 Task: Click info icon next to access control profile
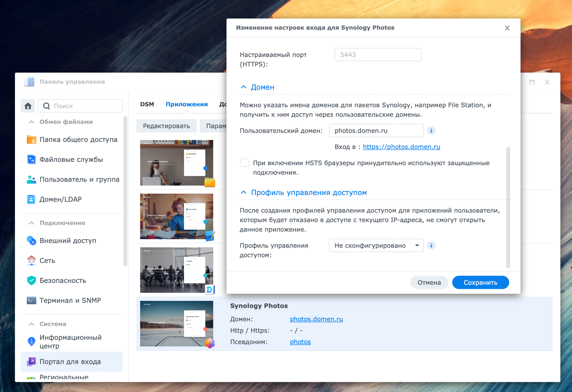pyautogui.click(x=431, y=246)
